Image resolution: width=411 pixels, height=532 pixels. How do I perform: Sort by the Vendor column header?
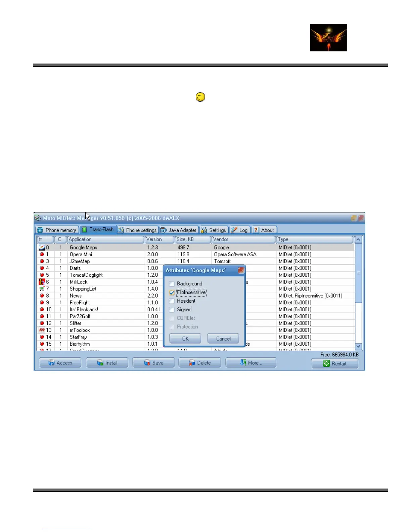point(243,239)
